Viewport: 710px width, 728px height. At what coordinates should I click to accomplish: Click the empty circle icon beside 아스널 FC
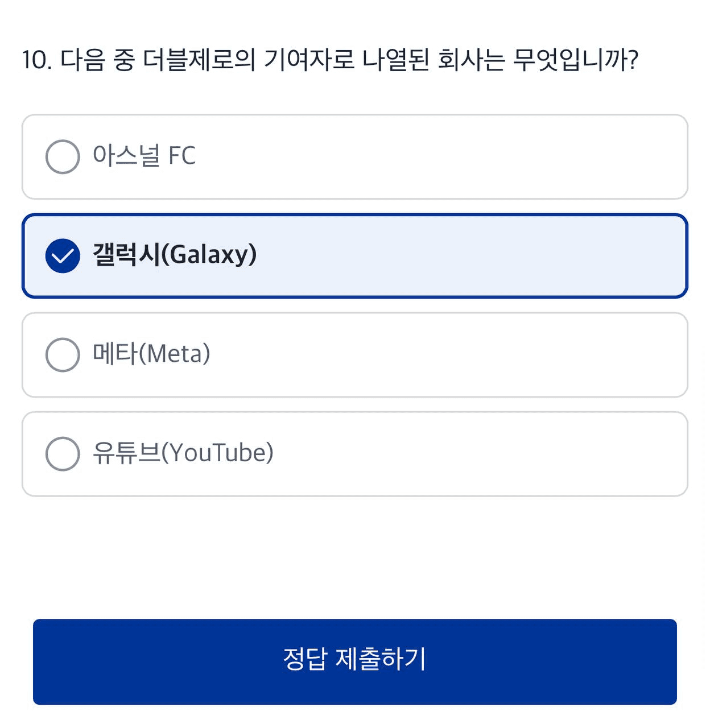click(x=63, y=156)
